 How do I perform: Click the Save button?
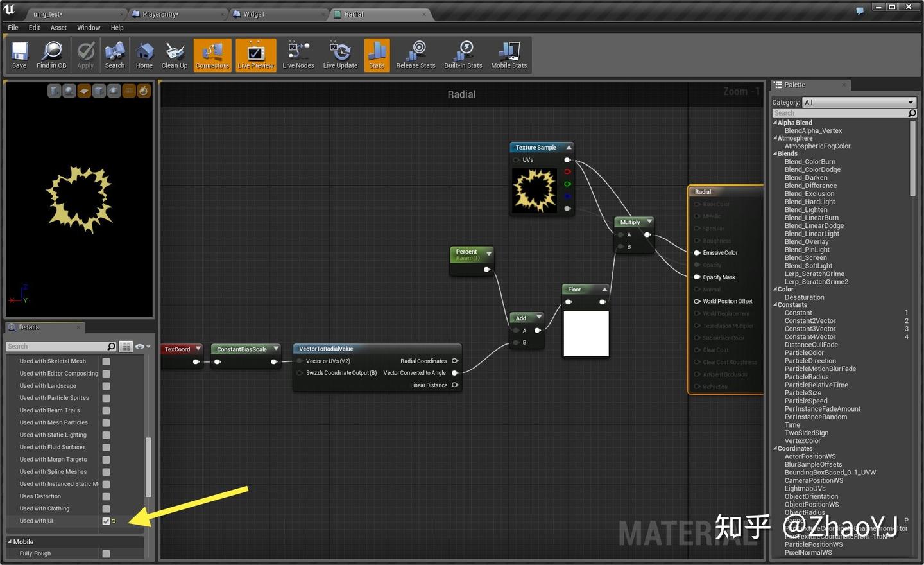(19, 55)
